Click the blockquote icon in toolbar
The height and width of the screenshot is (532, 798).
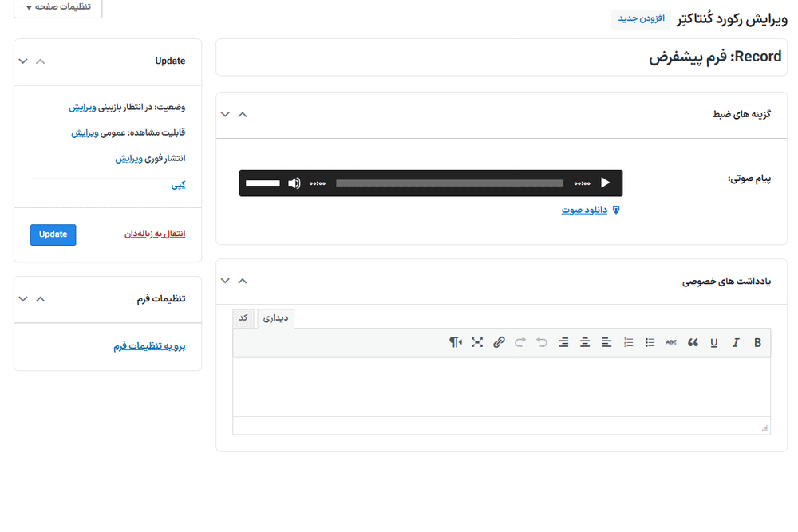[693, 342]
